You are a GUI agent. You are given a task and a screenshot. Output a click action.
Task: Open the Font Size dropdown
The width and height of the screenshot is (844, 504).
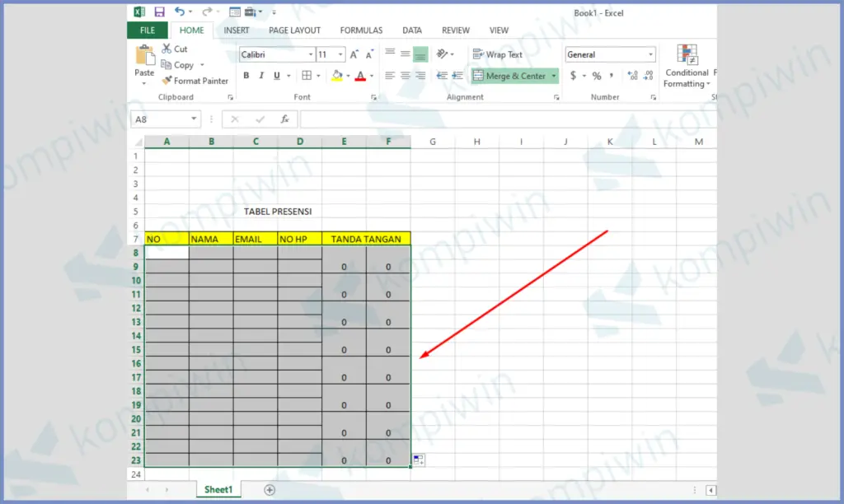pos(340,54)
